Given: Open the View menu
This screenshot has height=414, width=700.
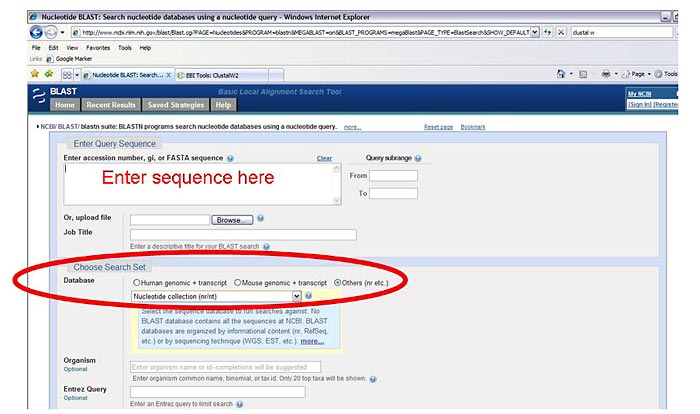Looking at the screenshot, I should (72, 48).
